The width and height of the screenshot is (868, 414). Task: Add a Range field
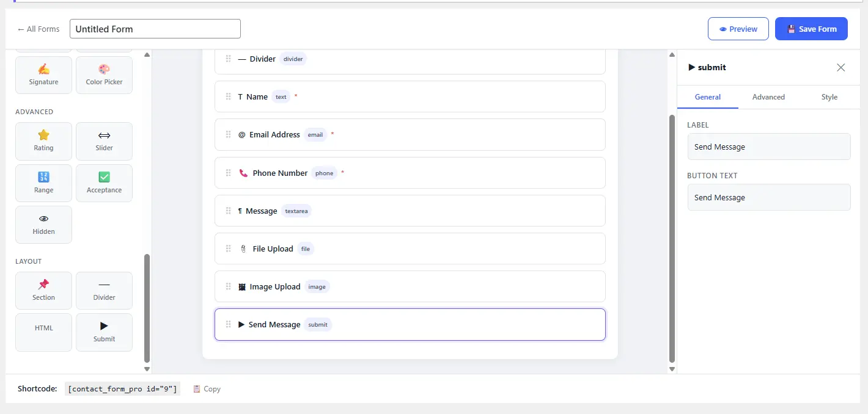pos(43,183)
